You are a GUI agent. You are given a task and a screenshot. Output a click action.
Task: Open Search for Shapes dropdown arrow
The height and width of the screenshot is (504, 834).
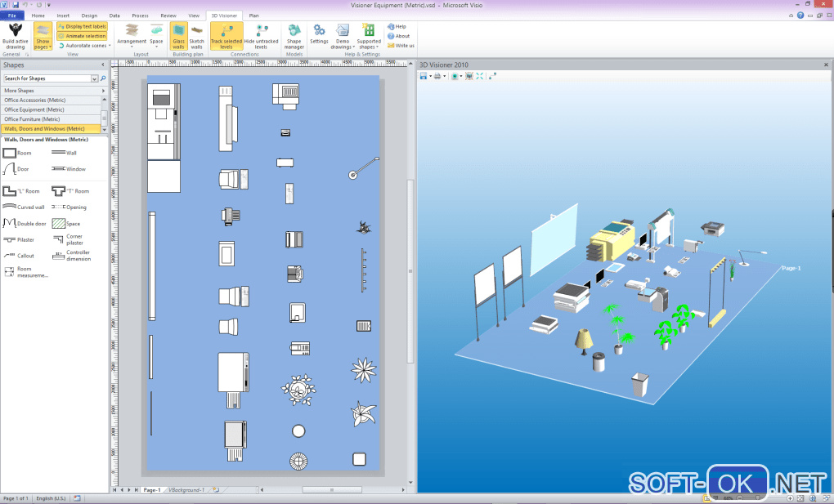[94, 78]
